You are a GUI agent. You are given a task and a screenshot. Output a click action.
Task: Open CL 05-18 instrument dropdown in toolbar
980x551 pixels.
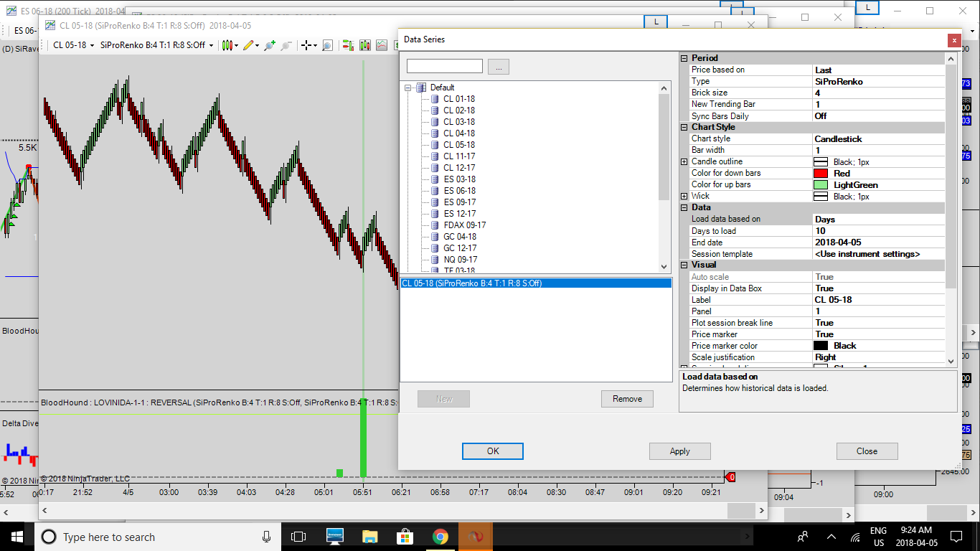coord(75,45)
